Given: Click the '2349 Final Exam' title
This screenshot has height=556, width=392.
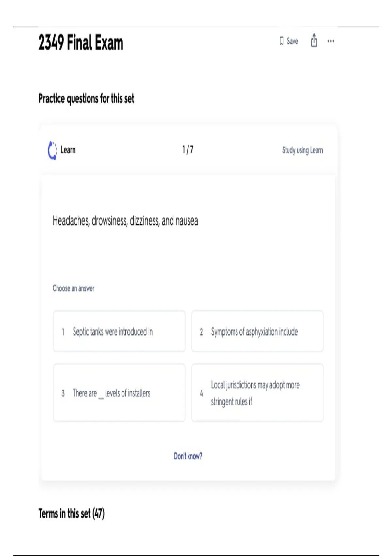Looking at the screenshot, I should click(81, 43).
